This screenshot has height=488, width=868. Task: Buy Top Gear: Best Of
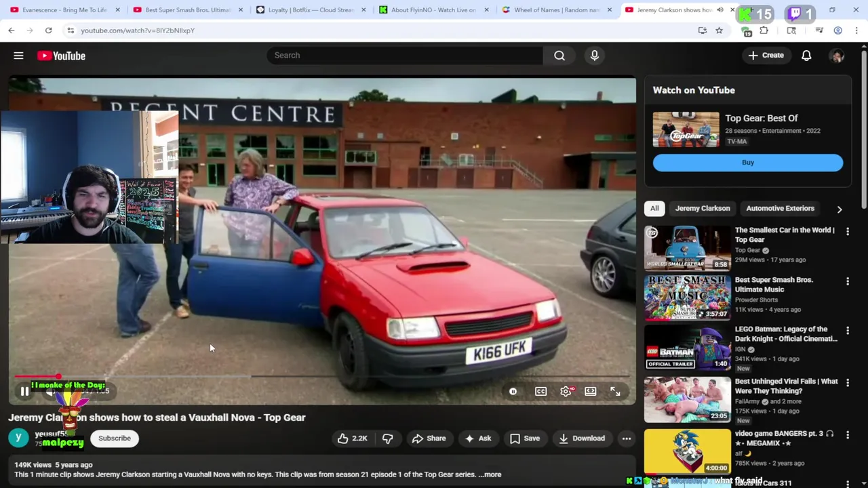pyautogui.click(x=748, y=163)
